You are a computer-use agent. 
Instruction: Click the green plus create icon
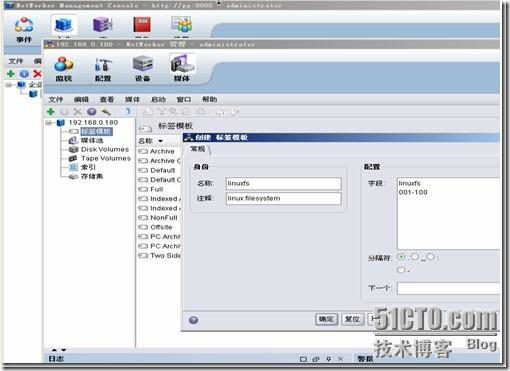50,112
